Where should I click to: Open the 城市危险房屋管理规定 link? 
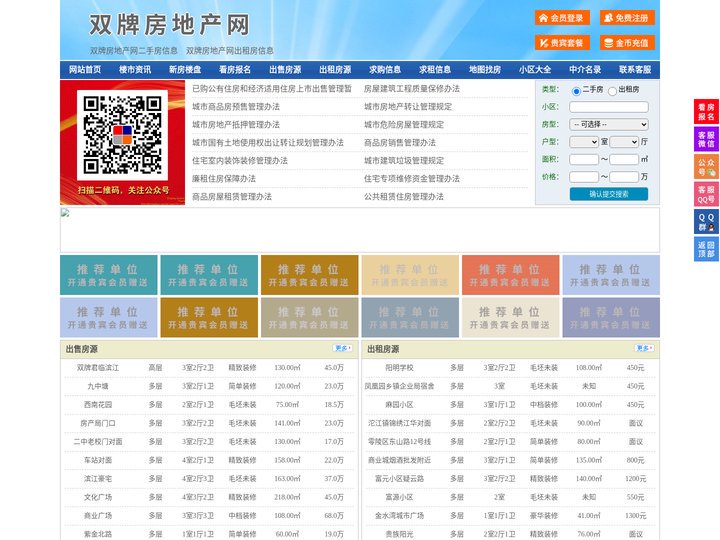tap(404, 124)
